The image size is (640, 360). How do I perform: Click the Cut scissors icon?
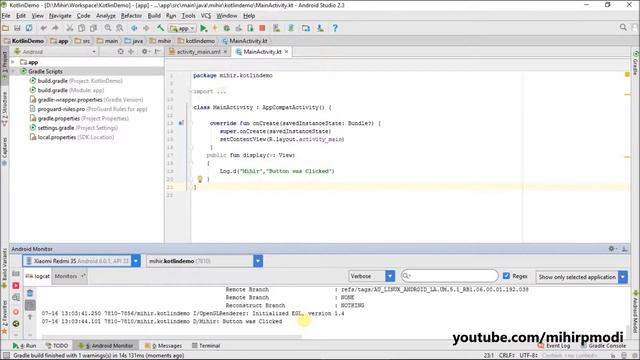pyautogui.click(x=70, y=28)
